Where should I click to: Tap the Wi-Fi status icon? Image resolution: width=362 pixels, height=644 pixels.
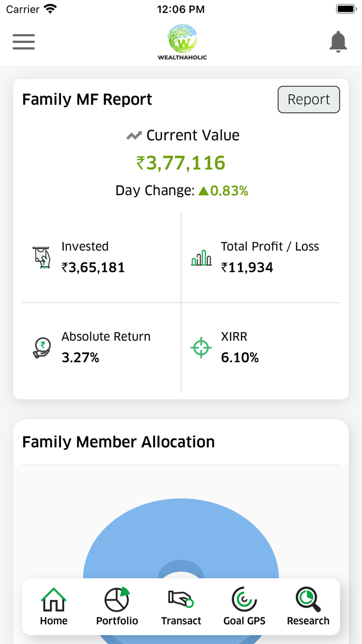49,8
